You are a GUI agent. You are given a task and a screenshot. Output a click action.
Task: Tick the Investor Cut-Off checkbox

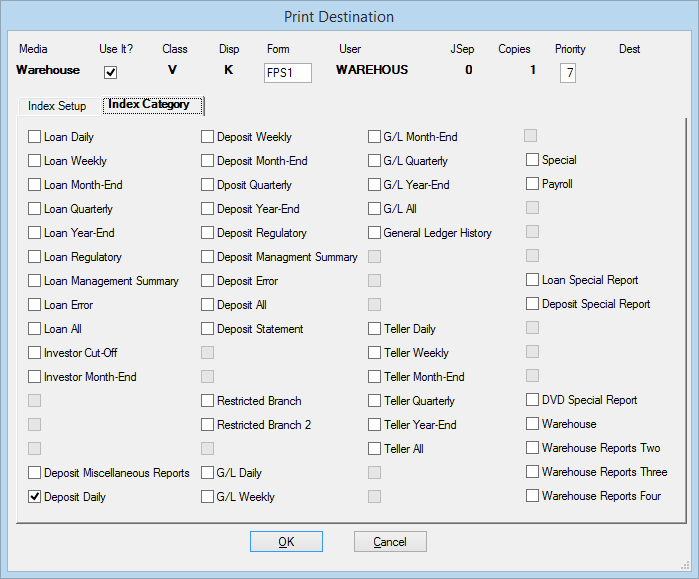pyautogui.click(x=35, y=353)
